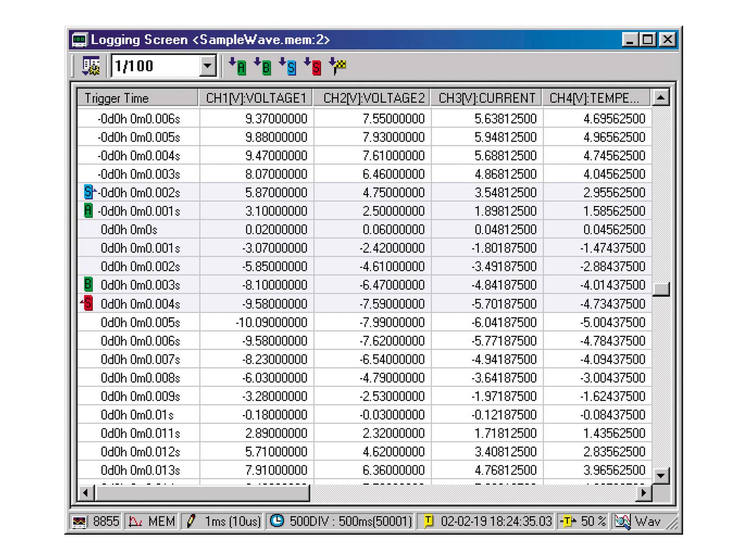Image resolution: width=747 pixels, height=560 pixels.
Task: Click the 8855 device icon in status bar
Action: tap(79, 521)
